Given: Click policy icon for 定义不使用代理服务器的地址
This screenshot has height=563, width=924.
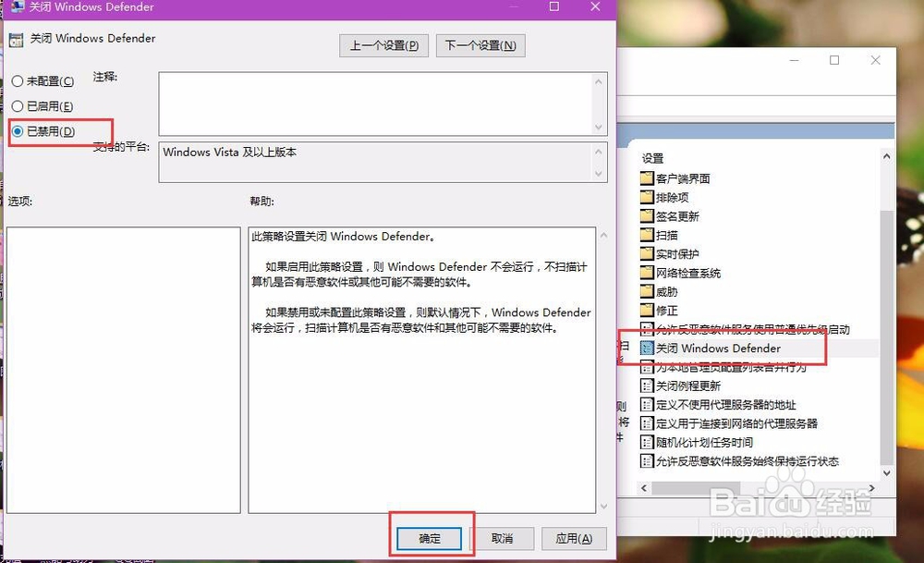Looking at the screenshot, I should pos(647,404).
